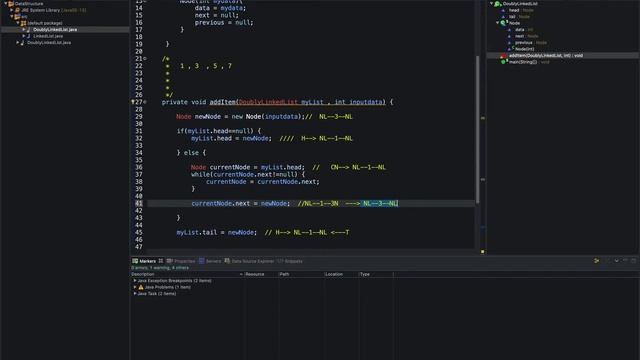The height and width of the screenshot is (360, 640).
Task: Select addItem method text in Outline
Action: click(x=546, y=56)
